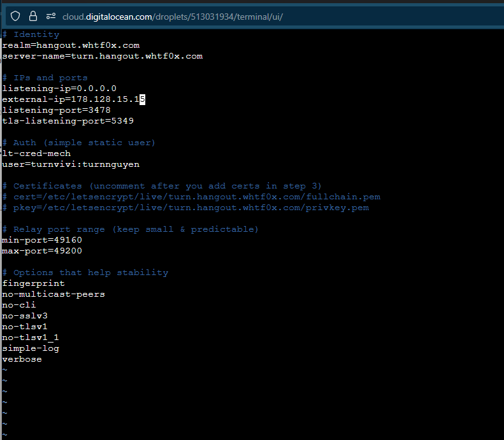
Task: Click the DigitalOcean URL in address bar
Action: pos(172,16)
